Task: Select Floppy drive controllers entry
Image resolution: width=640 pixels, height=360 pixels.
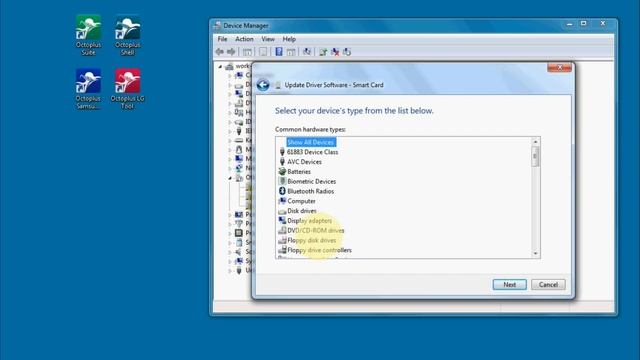Action: click(x=320, y=250)
